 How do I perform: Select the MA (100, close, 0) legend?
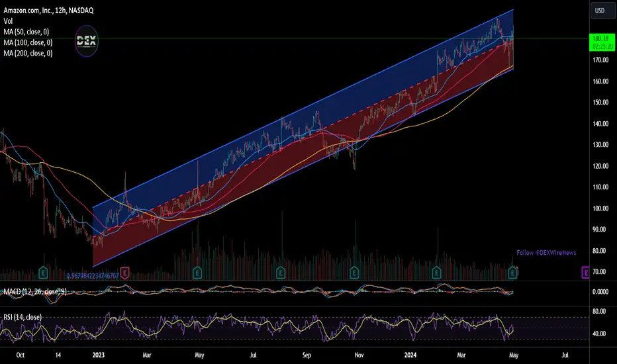[x=28, y=42]
